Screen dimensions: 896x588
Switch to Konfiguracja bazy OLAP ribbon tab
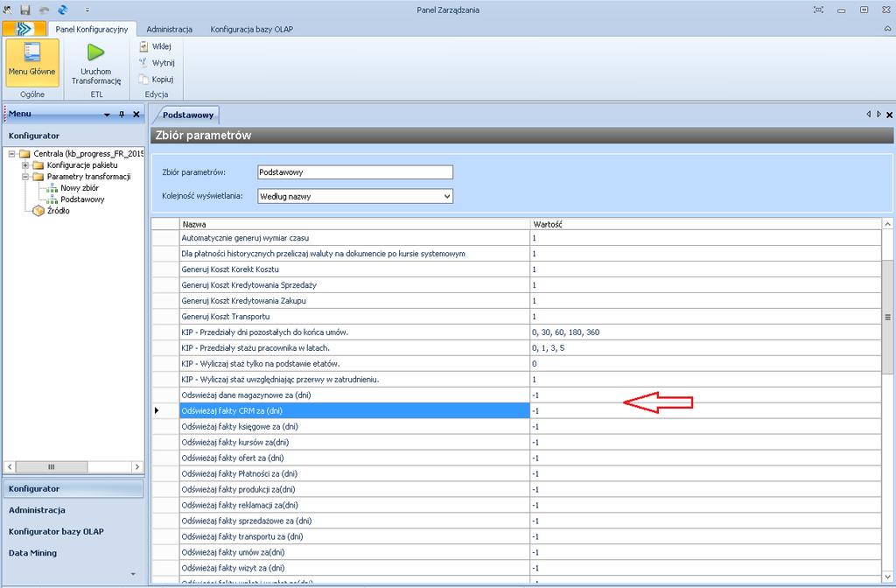[251, 29]
